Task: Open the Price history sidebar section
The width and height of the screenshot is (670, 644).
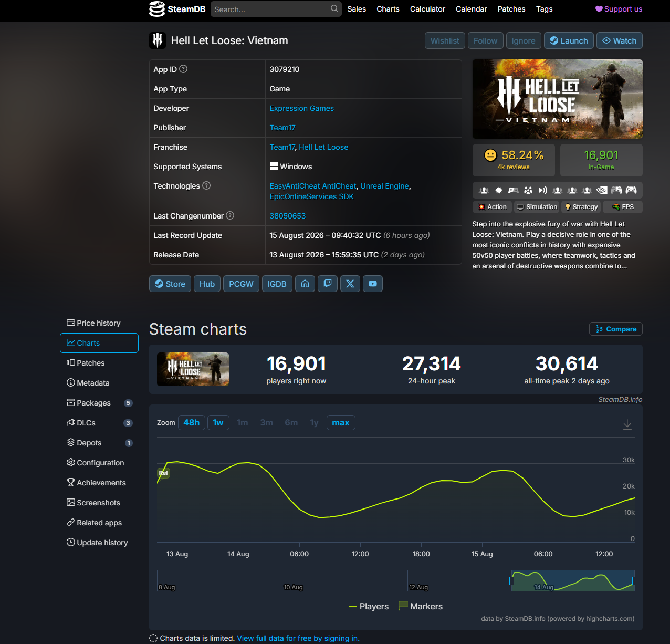Action: click(99, 323)
